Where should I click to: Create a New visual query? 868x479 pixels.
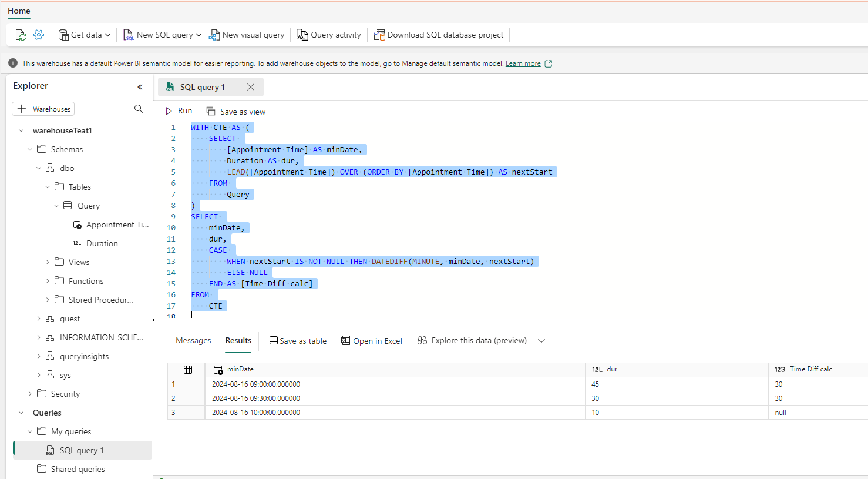coord(247,35)
